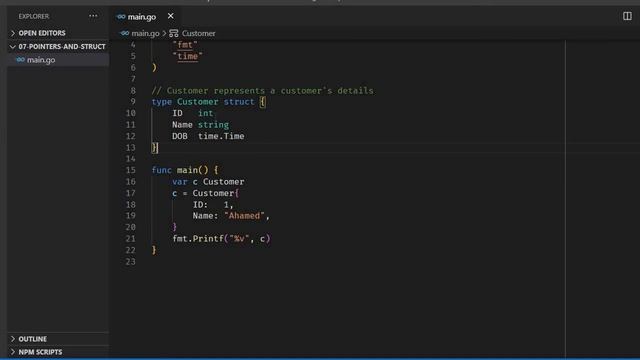The width and height of the screenshot is (640, 360).
Task: Click the 'Name string' field line
Action: (x=200, y=124)
